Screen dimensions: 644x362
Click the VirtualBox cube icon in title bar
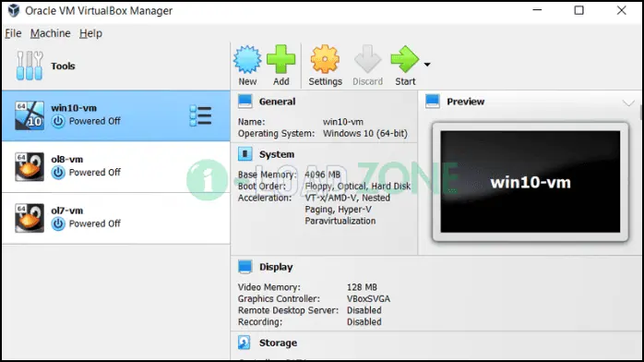(x=14, y=11)
